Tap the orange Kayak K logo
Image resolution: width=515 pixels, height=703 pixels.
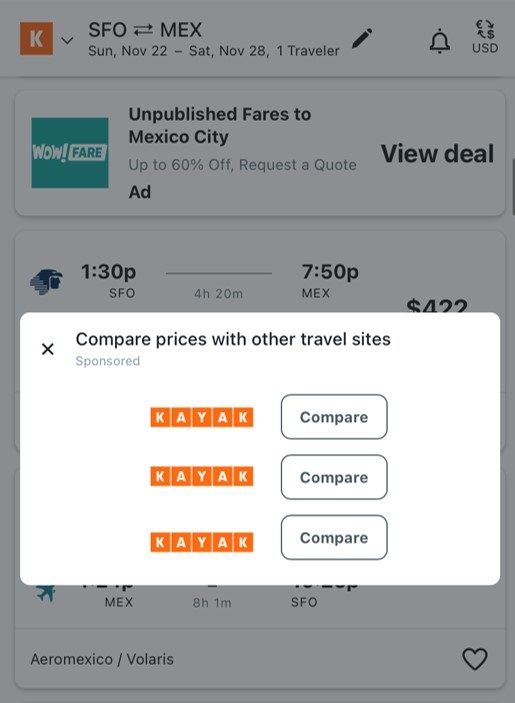pyautogui.click(x=36, y=39)
